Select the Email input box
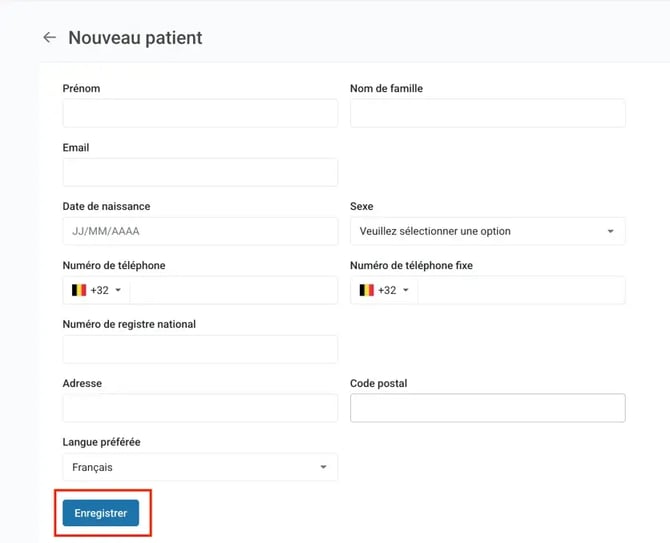 (200, 173)
